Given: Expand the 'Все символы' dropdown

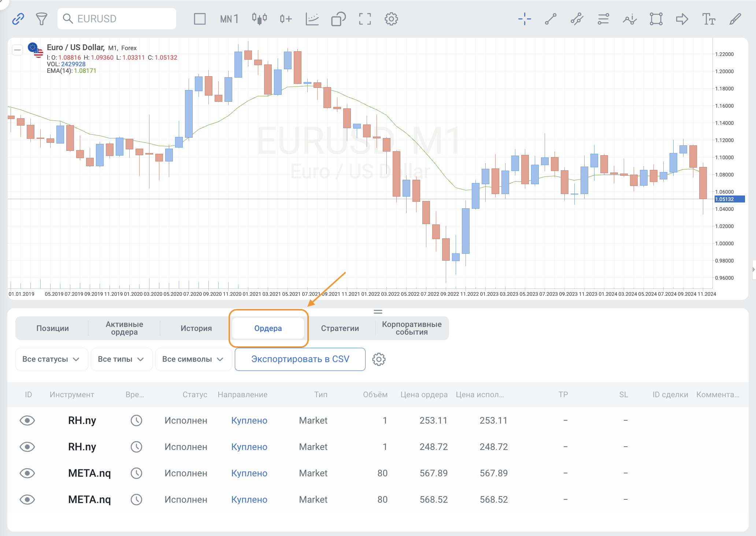Looking at the screenshot, I should [193, 359].
